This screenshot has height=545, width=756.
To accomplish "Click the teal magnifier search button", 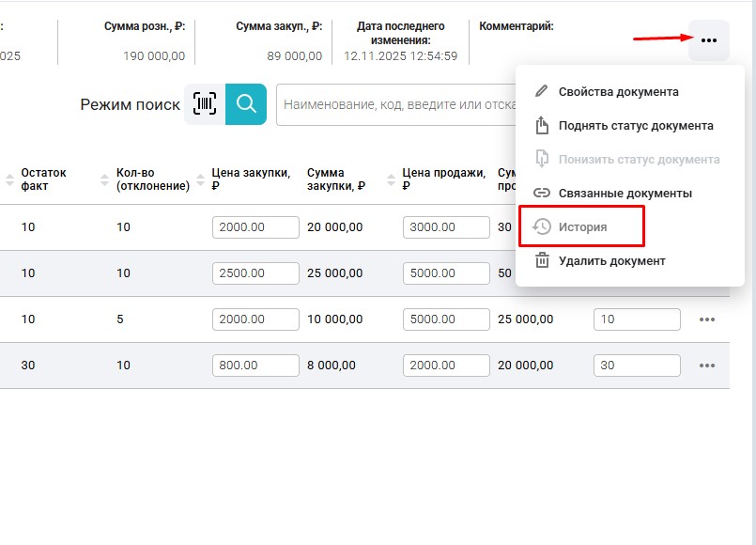I will click(x=246, y=104).
